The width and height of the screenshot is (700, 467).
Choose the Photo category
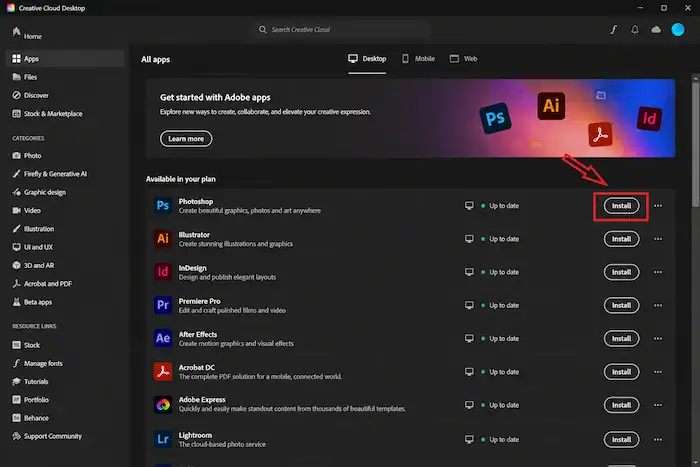pyautogui.click(x=27, y=155)
